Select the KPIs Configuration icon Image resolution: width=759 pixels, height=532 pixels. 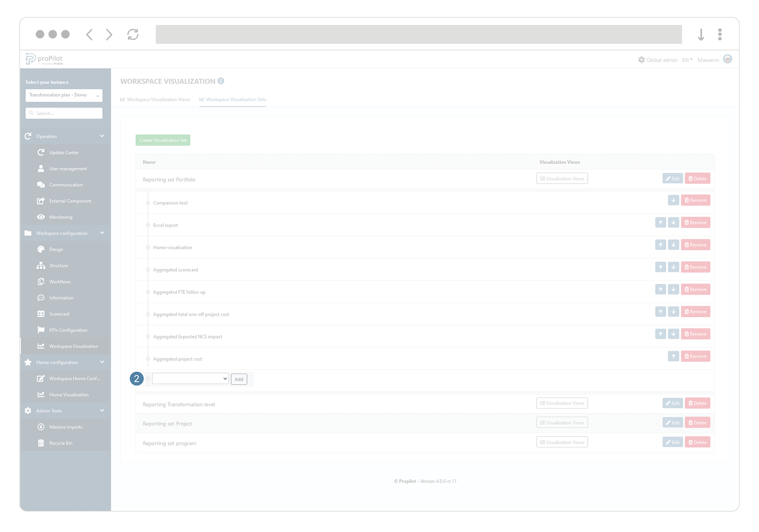41,330
